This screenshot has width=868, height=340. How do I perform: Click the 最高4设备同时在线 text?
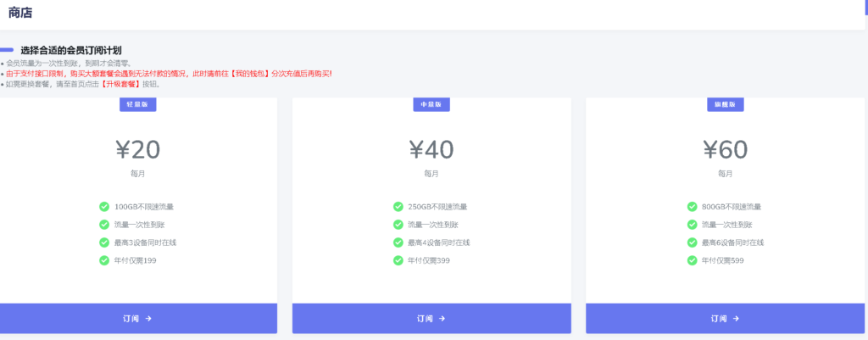tap(439, 242)
